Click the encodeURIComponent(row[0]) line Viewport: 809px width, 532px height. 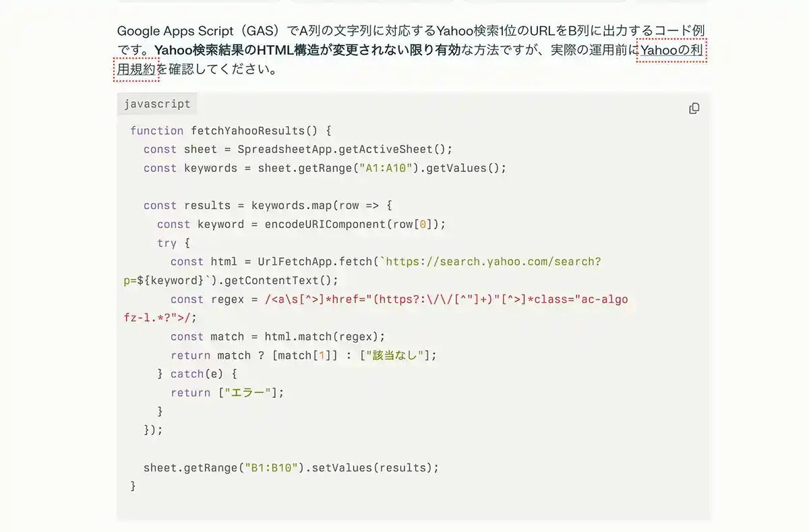tap(301, 225)
